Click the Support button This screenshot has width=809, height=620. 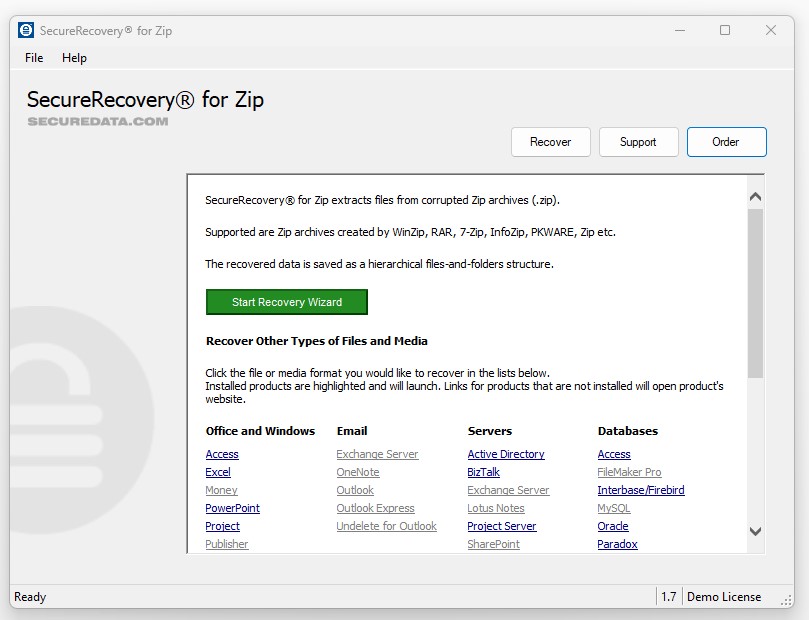pos(638,142)
